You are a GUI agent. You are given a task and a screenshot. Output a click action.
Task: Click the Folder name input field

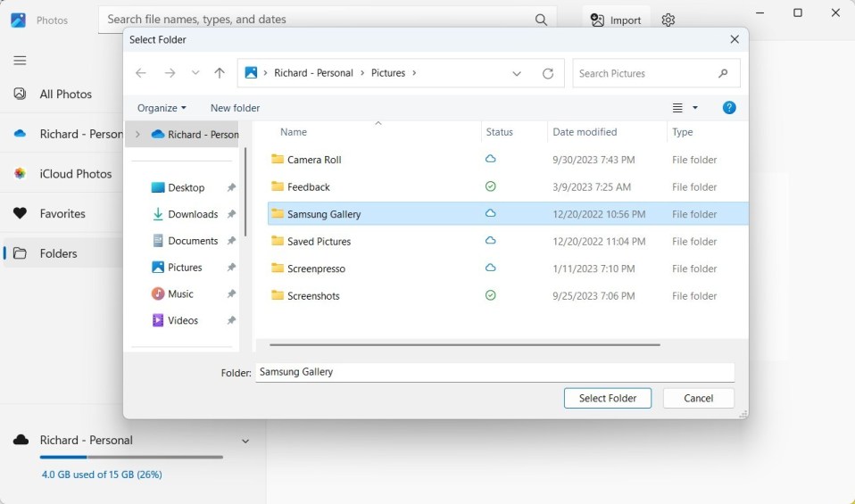click(x=494, y=372)
